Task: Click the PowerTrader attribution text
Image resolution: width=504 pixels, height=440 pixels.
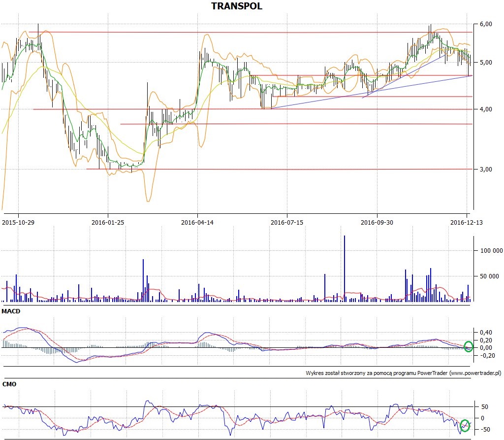Action: [404, 373]
